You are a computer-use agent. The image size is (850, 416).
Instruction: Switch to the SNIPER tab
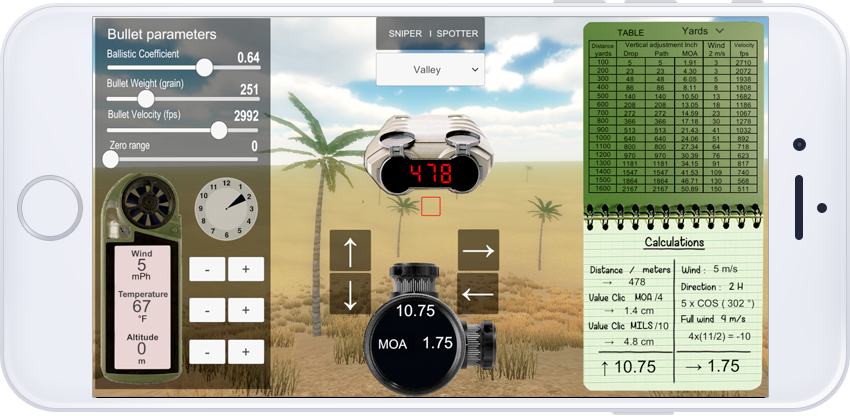pos(405,33)
